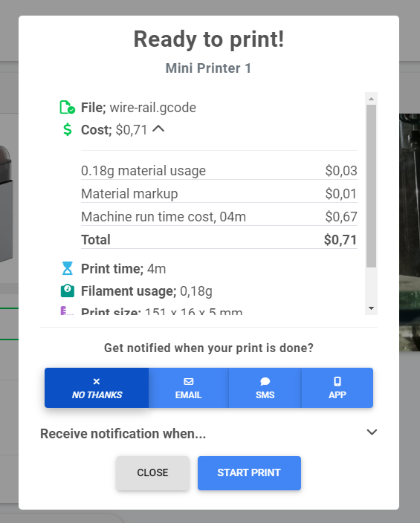
Task: Click the scrollbar down arrow
Action: tap(371, 308)
